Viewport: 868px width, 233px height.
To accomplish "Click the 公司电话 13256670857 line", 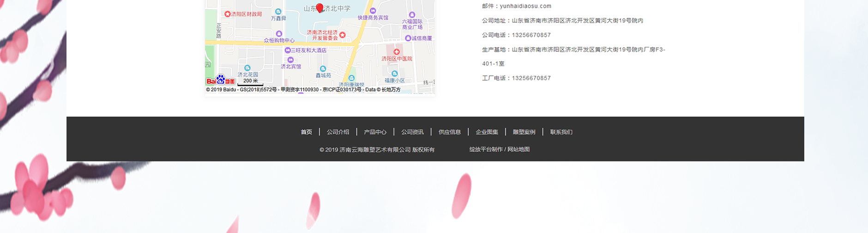I will 516,35.
